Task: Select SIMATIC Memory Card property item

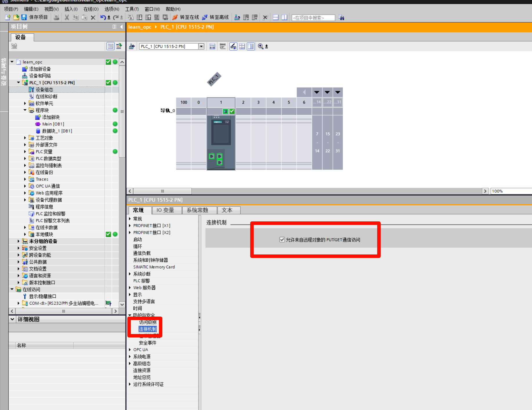Action: point(154,267)
